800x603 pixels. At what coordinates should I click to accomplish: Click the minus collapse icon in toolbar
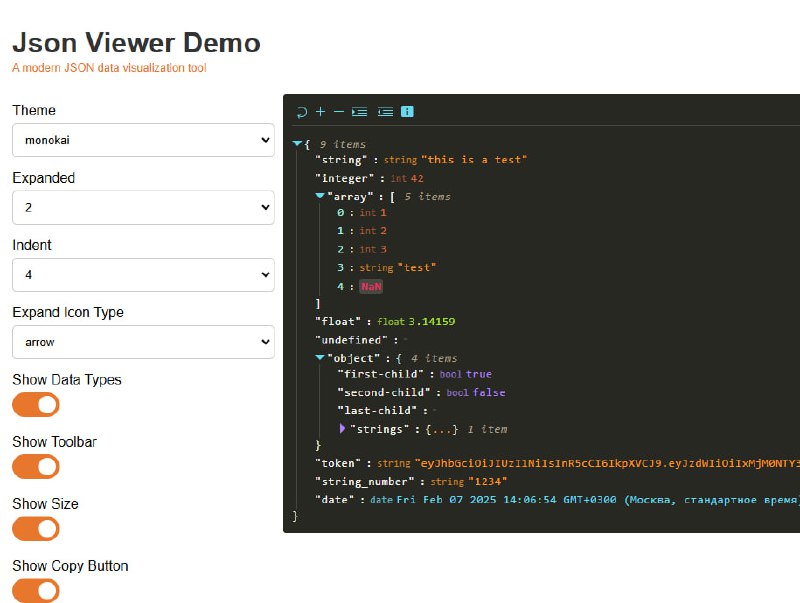point(339,111)
